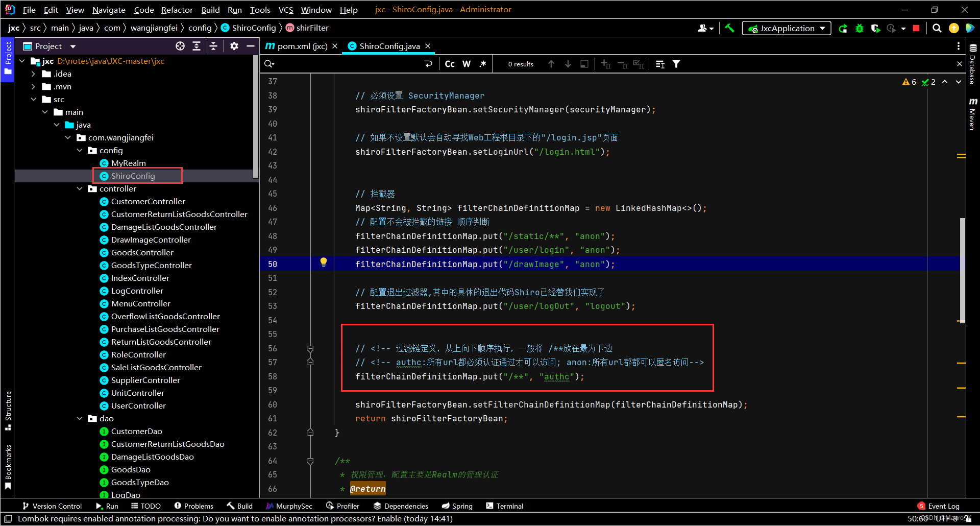Click the Expand All icon in Project panel
Image resolution: width=980 pixels, height=526 pixels.
[x=197, y=46]
